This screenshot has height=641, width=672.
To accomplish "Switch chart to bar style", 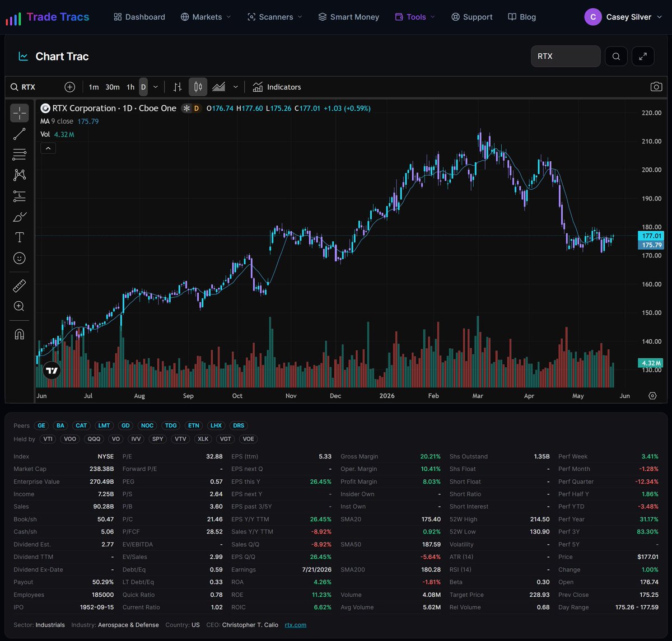I will [178, 87].
